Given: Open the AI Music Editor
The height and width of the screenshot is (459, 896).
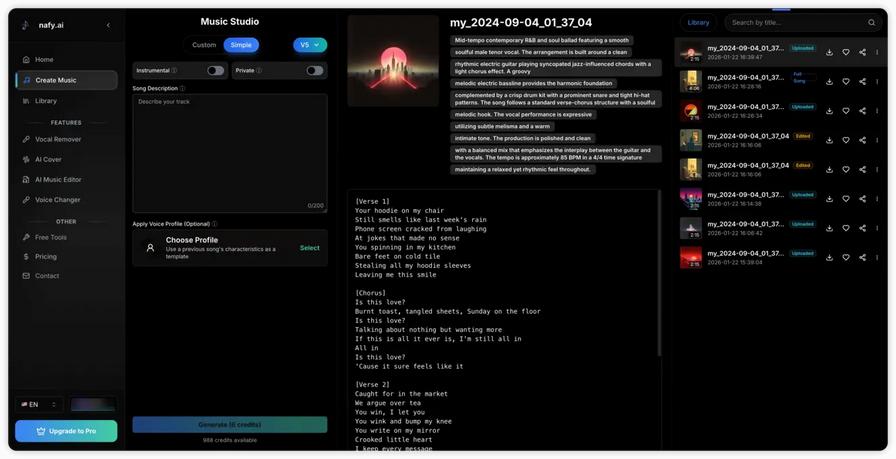Looking at the screenshot, I should (66, 179).
